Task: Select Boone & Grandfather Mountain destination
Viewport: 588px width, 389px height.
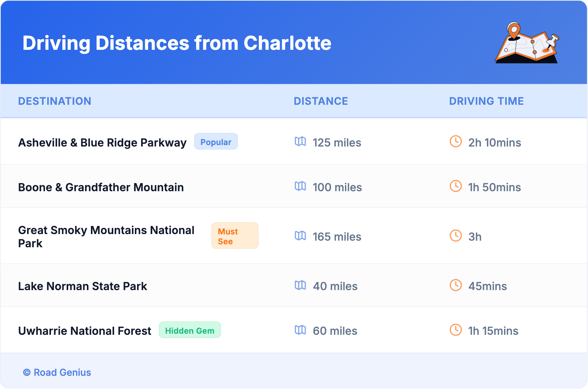Action: tap(101, 187)
